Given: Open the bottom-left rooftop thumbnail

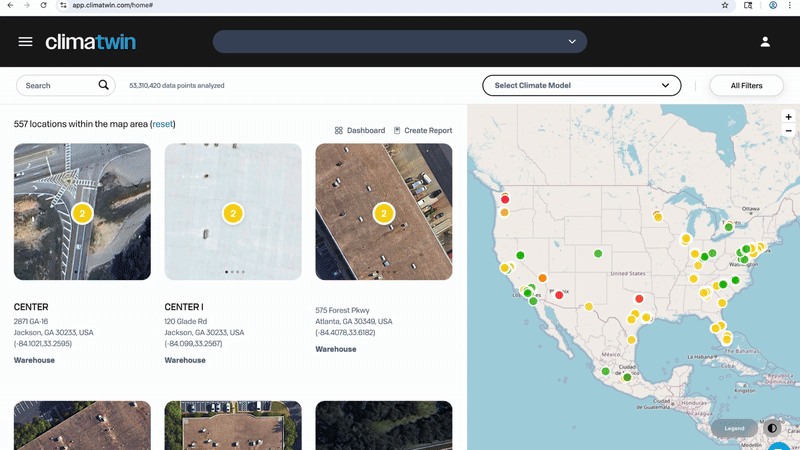Looking at the screenshot, I should coord(82,426).
